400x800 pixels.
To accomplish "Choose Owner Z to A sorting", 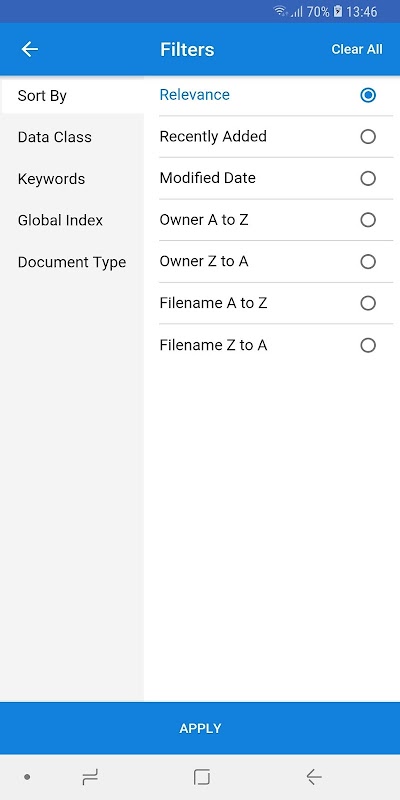I will [276, 262].
